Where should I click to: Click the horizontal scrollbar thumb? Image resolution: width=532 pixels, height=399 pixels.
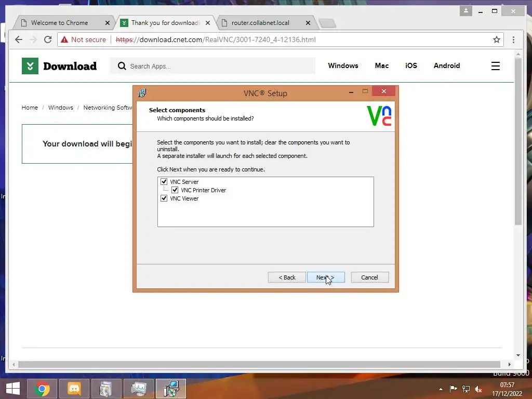tap(259, 364)
